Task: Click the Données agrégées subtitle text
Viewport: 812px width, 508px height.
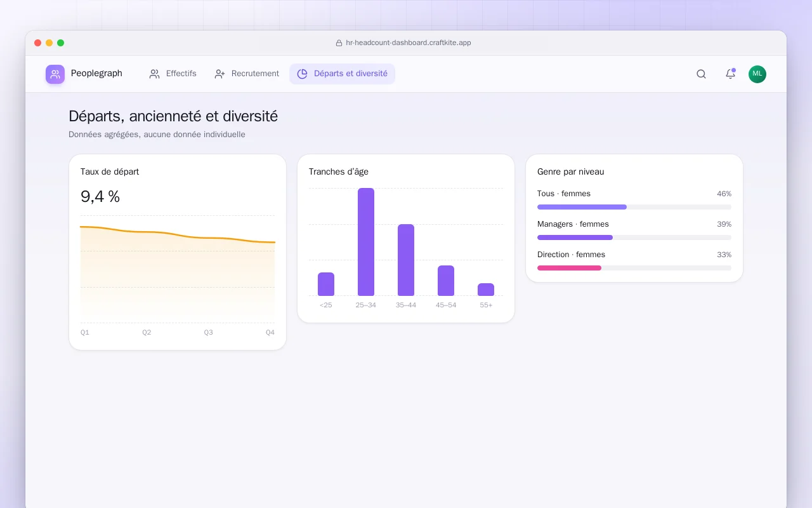Action: click(x=157, y=135)
